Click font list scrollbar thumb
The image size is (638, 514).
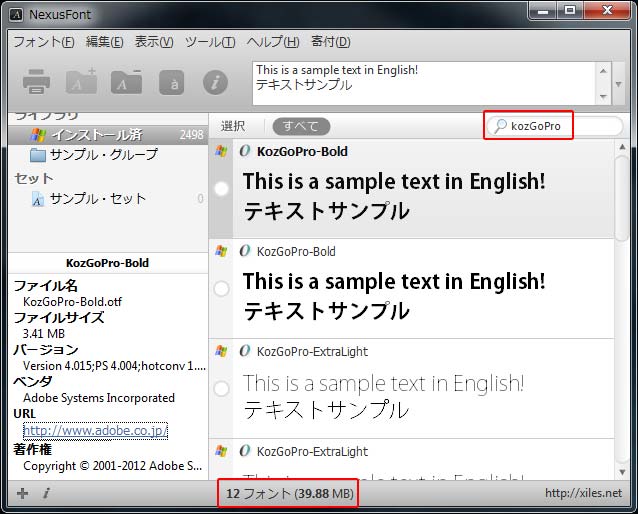(622, 197)
